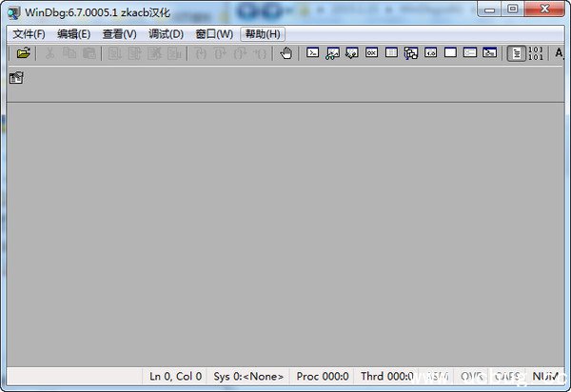Viewport: 571px width, 392px height.
Task: Show the Disassembly window via its toolbar icon
Action: coord(431,53)
